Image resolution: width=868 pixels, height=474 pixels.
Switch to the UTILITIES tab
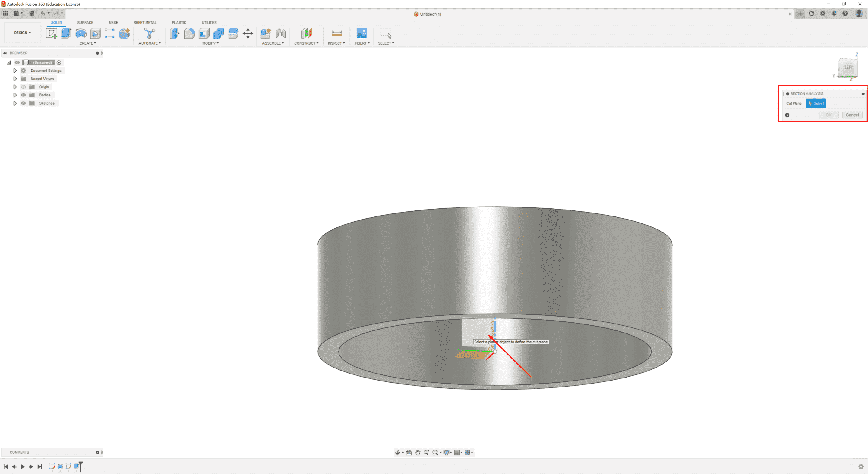(209, 23)
